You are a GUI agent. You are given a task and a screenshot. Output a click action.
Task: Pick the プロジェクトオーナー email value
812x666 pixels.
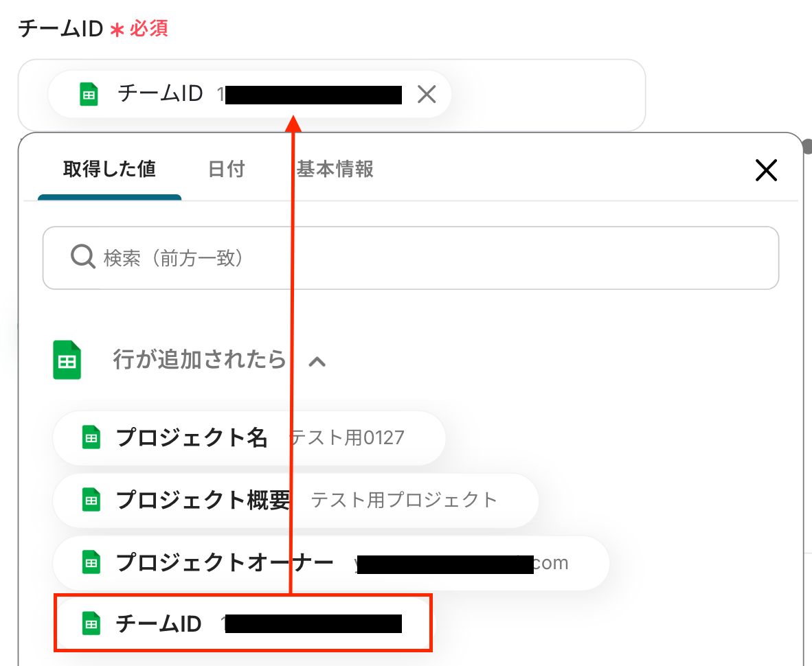pyautogui.click(x=331, y=562)
